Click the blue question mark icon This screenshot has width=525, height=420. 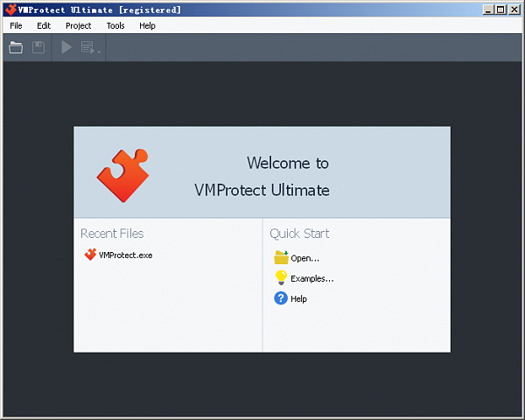point(281,298)
